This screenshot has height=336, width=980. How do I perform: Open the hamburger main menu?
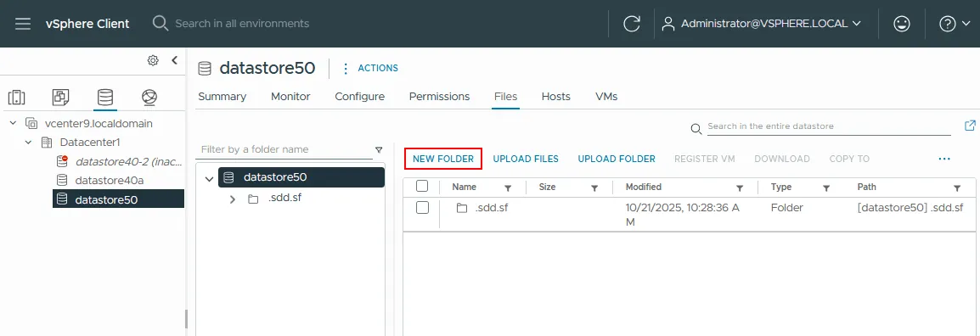point(23,24)
